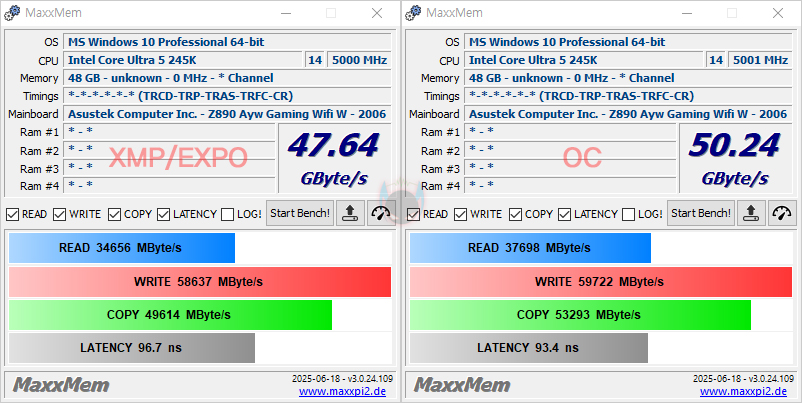Uncheck COPY in the right OC window
Image resolution: width=802 pixels, height=403 pixels.
tap(515, 214)
